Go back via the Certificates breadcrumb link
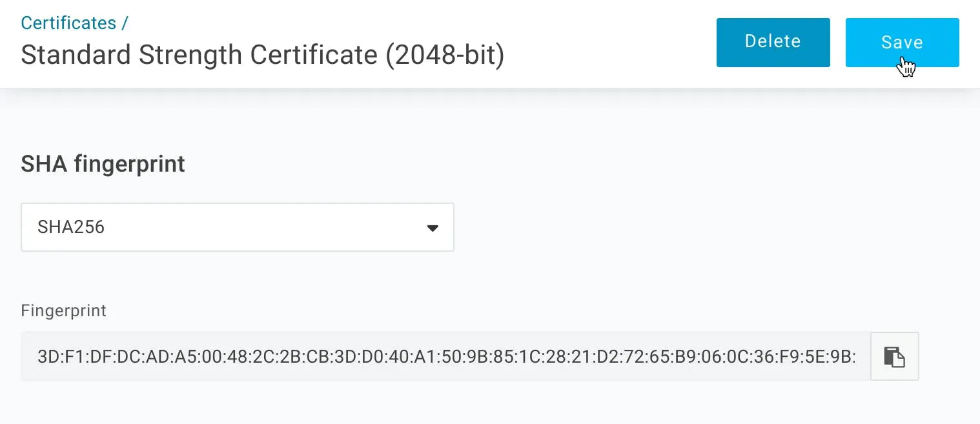The width and height of the screenshot is (980, 424). pos(68,23)
